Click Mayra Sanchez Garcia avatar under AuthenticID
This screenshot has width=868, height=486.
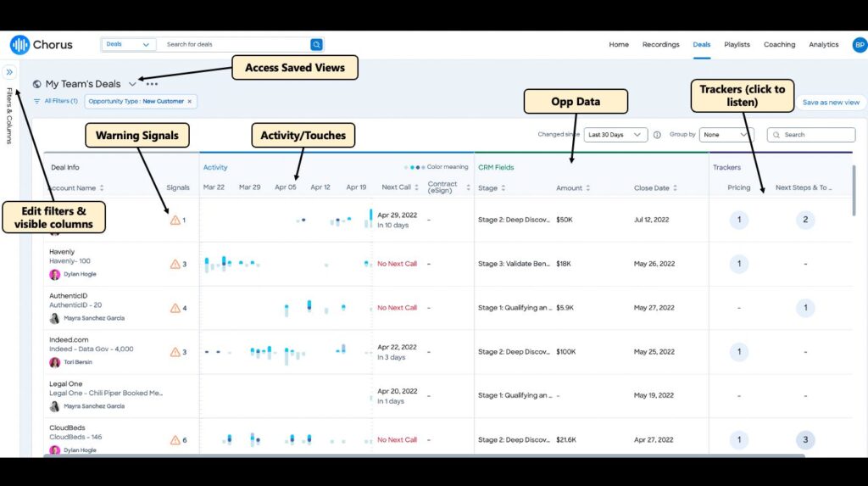[x=54, y=319]
